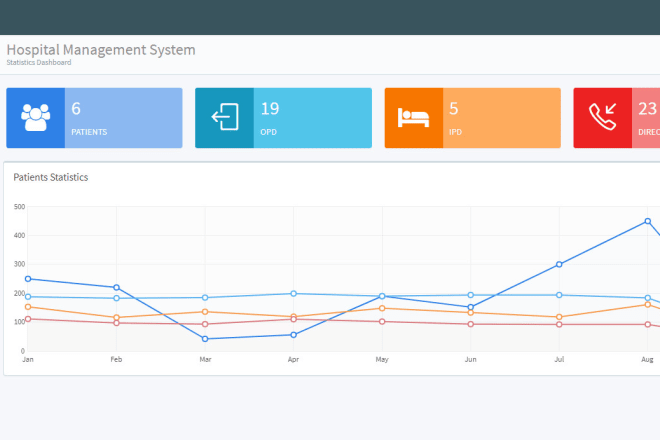Select dark blue data point at Jun
660x440 pixels.
471,307
